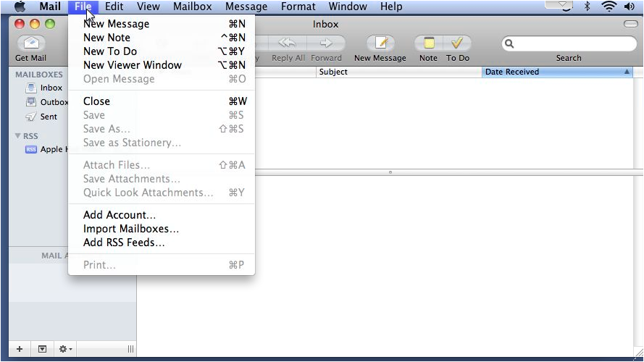Click the MAILBOXES section header
This screenshot has height=362, width=644.
pyautogui.click(x=39, y=75)
